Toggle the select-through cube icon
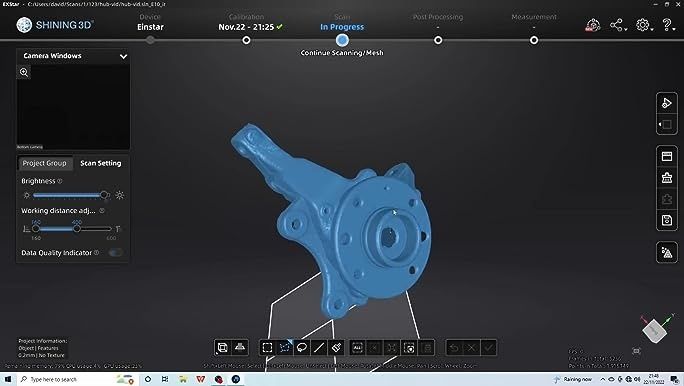The image size is (684, 386). [x=222, y=348]
